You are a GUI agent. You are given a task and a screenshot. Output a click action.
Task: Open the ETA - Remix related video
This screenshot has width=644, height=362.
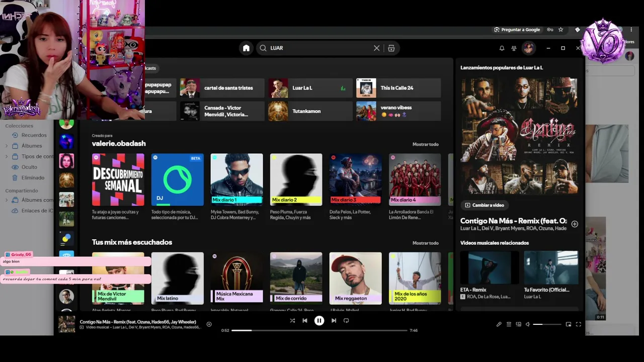click(490, 276)
